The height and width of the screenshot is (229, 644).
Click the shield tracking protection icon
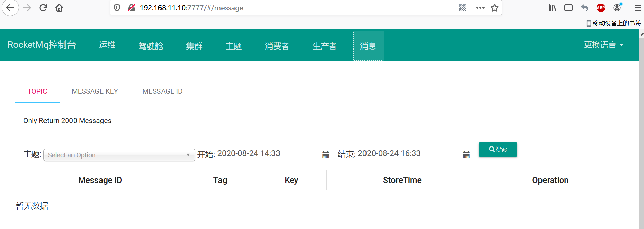(117, 8)
